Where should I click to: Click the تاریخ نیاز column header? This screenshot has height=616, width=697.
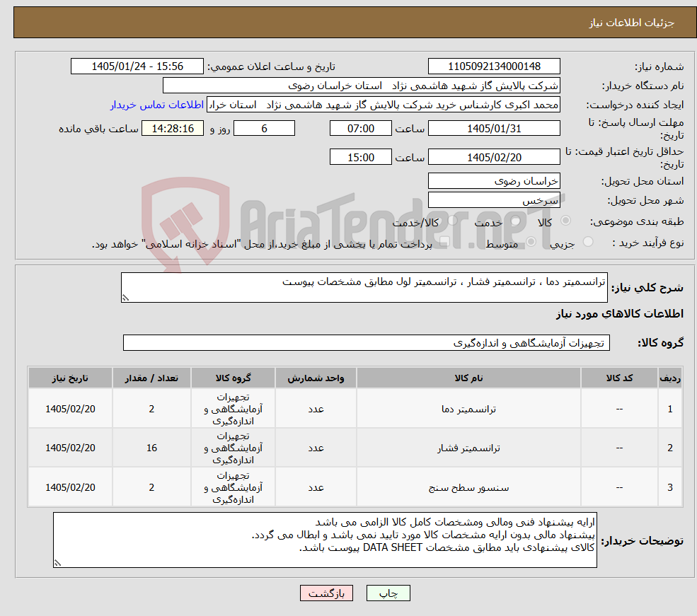(70, 378)
